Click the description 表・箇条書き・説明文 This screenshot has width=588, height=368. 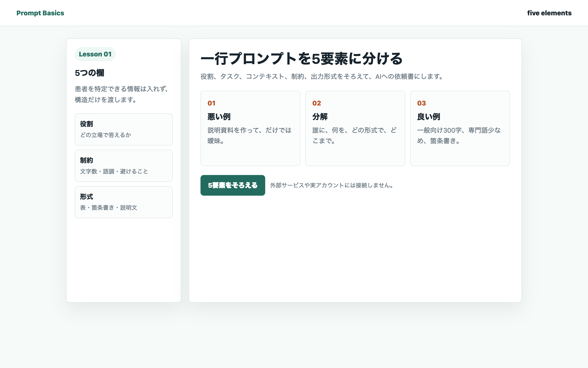(109, 208)
